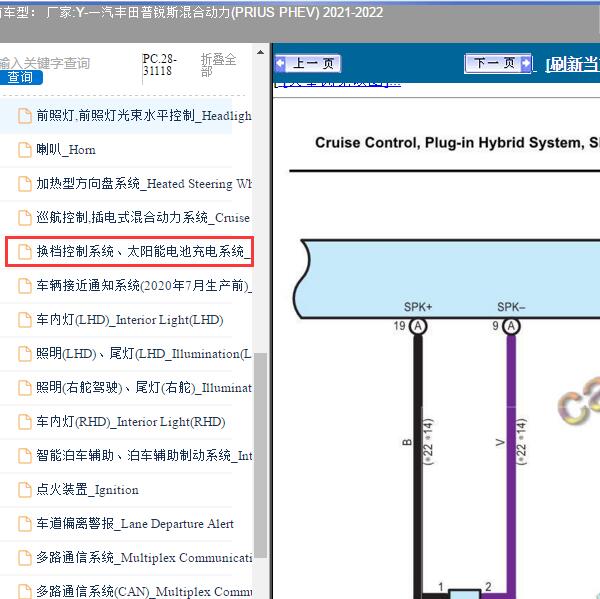Click document icon beside 车内灯(RHD)
The height and width of the screenshot is (599, 600).
[25, 422]
